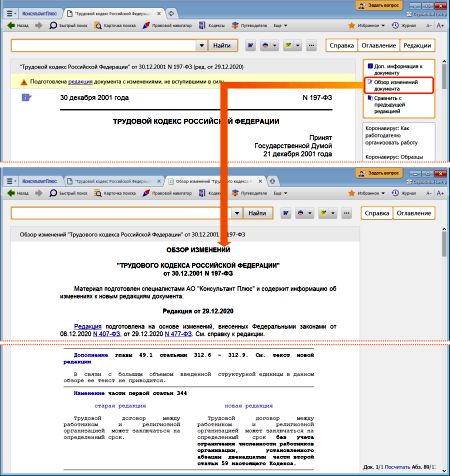Screen dimensions: 450x476
Task: Add new tab in upper window
Action: click(171, 14)
